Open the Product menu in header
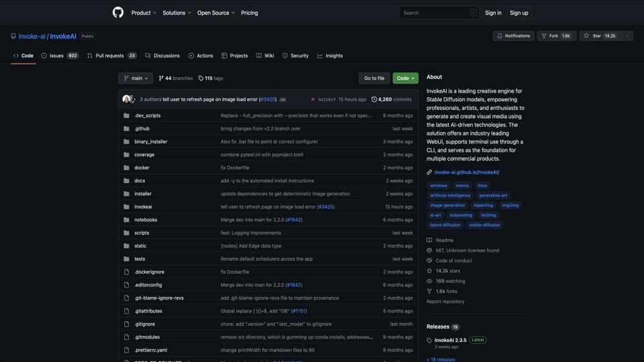644x362 pixels. (x=144, y=13)
